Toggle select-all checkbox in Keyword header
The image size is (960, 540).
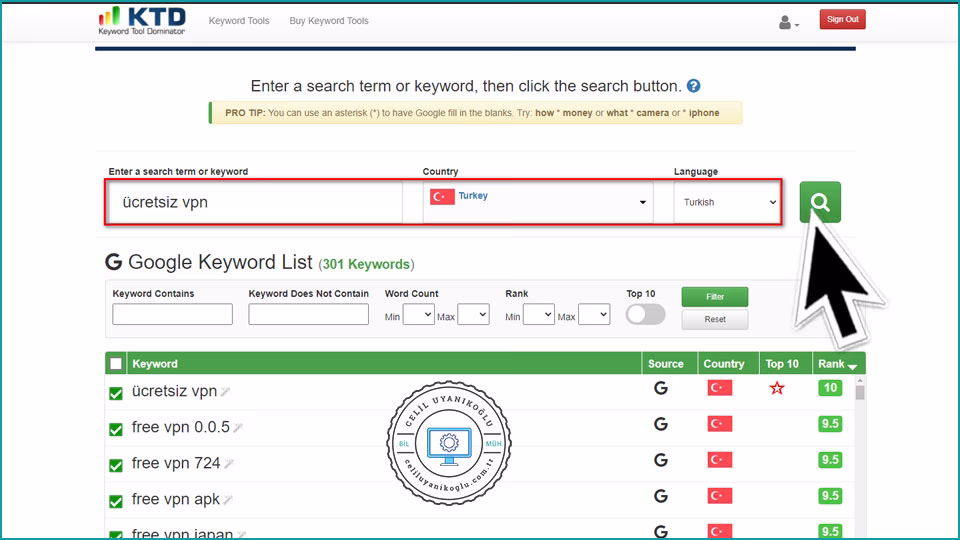click(116, 364)
